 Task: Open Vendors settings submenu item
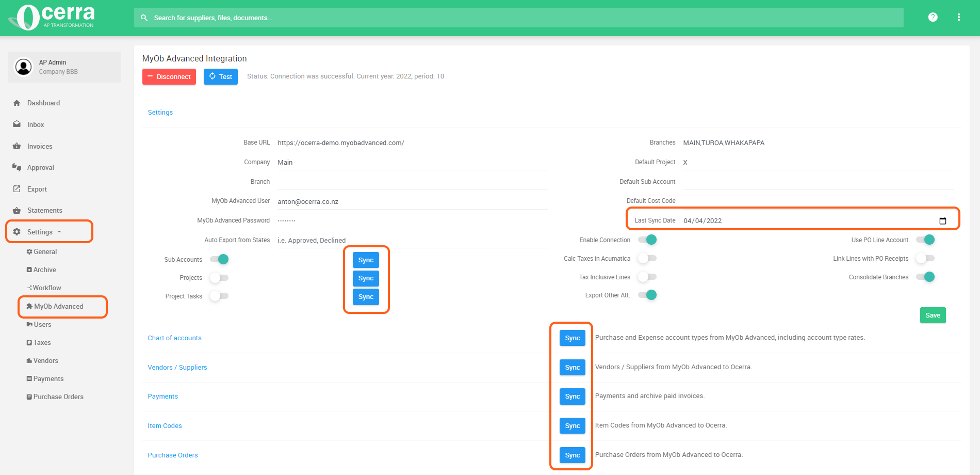[x=42, y=360]
